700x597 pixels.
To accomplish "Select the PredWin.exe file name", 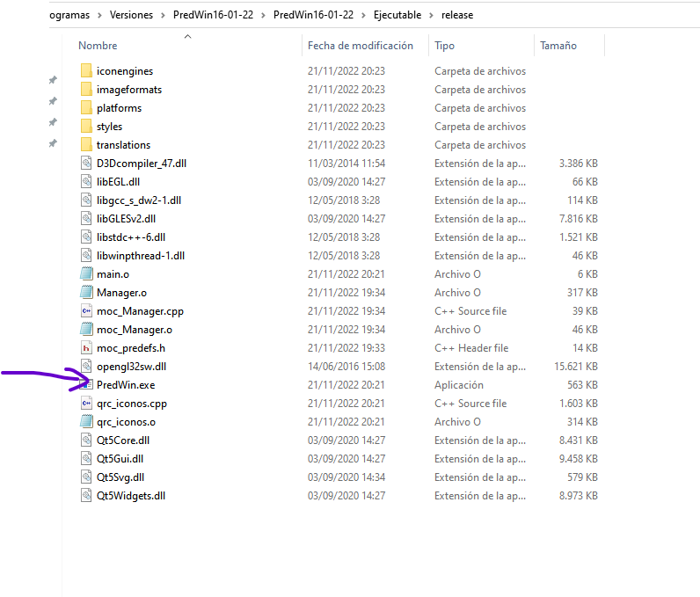I will [x=126, y=384].
